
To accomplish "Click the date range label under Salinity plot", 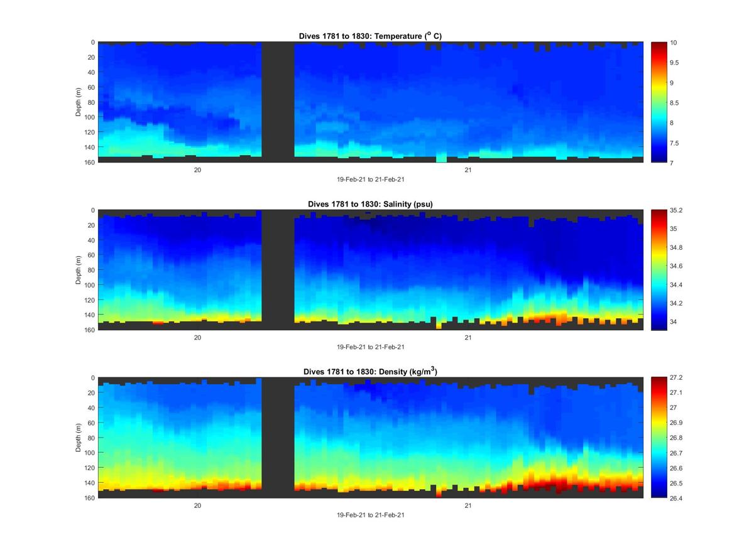I will [371, 347].
